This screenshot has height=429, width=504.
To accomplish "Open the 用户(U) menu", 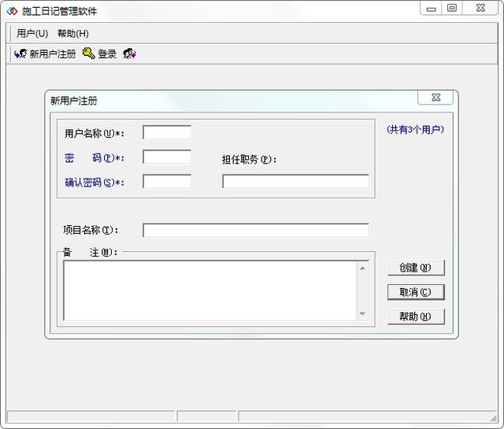I will coord(32,33).
